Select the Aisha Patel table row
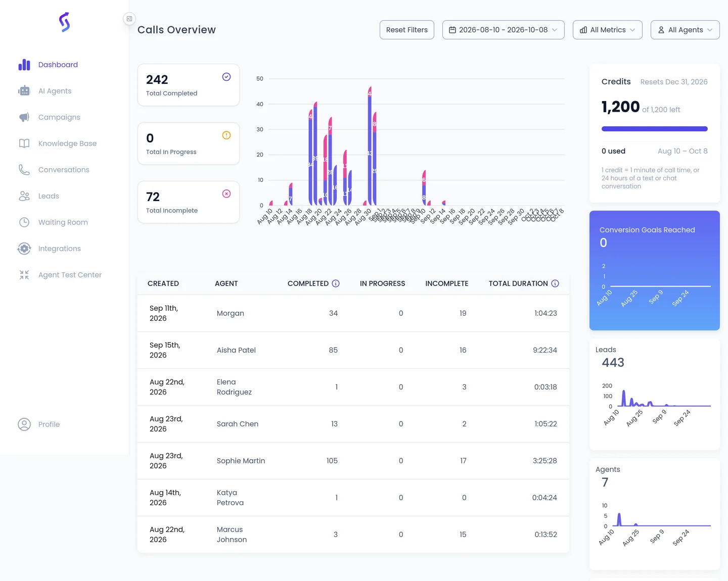 click(353, 350)
